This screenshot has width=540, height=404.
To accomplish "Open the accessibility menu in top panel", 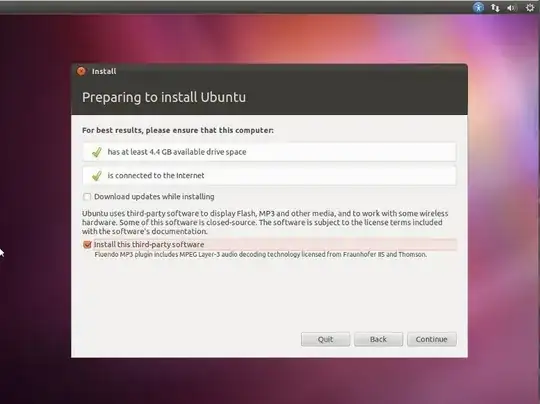I will [478, 7].
